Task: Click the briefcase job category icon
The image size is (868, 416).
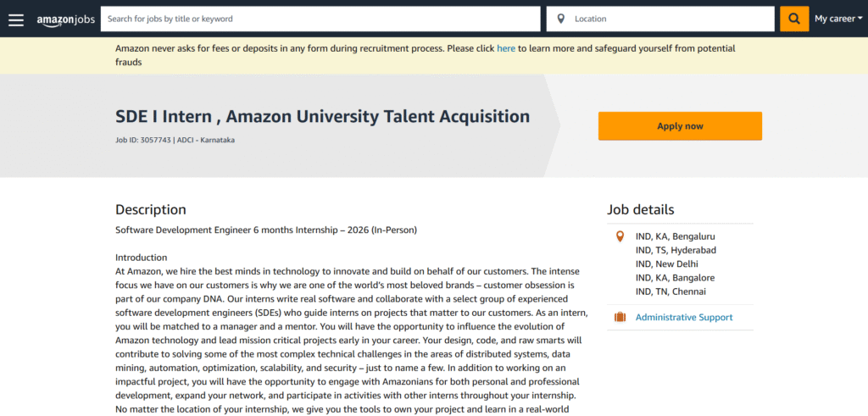Action: [x=620, y=318]
